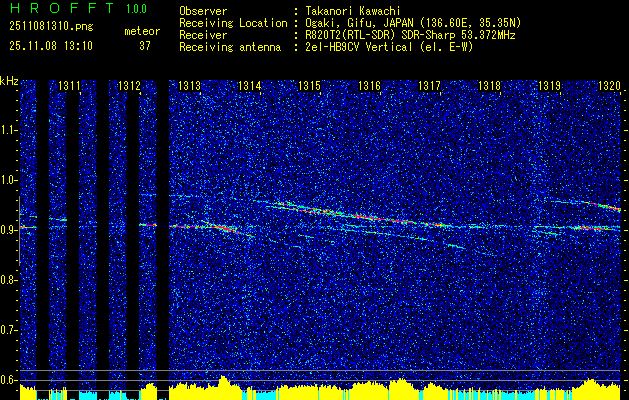629x400 pixels.
Task: Click the Receiving Location label
Action: click(x=233, y=23)
